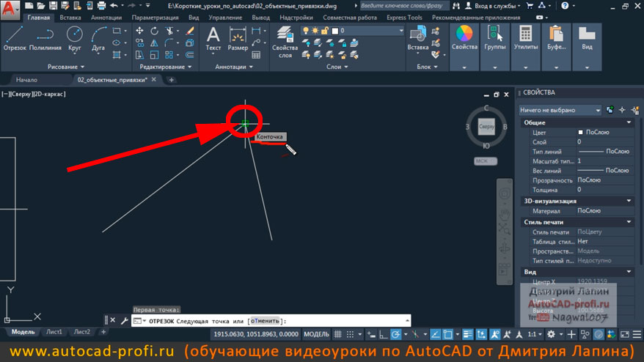Select the Дуга (Arc) tool
644x362 pixels.
(98, 38)
